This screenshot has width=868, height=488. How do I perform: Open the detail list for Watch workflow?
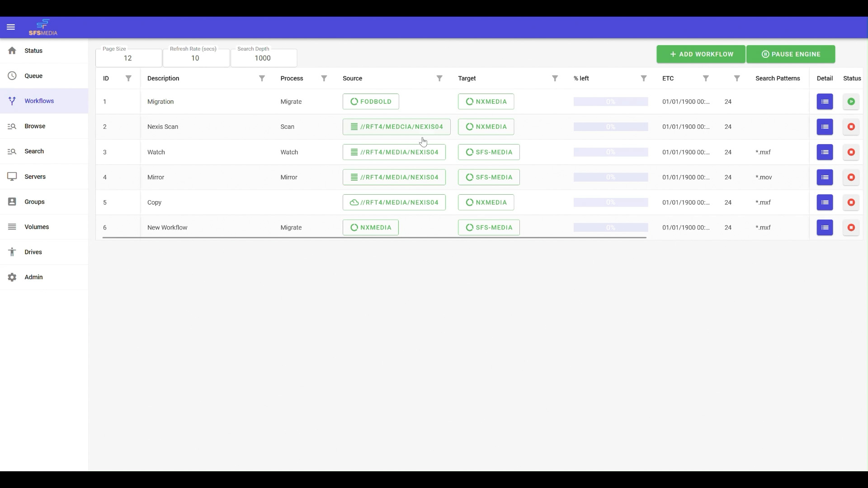[825, 152]
